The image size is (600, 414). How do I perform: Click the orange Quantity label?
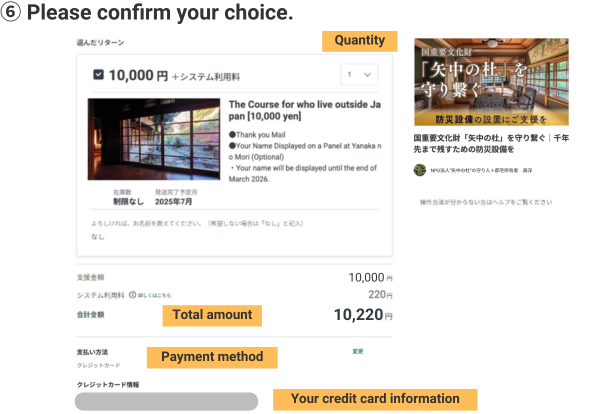(x=360, y=41)
